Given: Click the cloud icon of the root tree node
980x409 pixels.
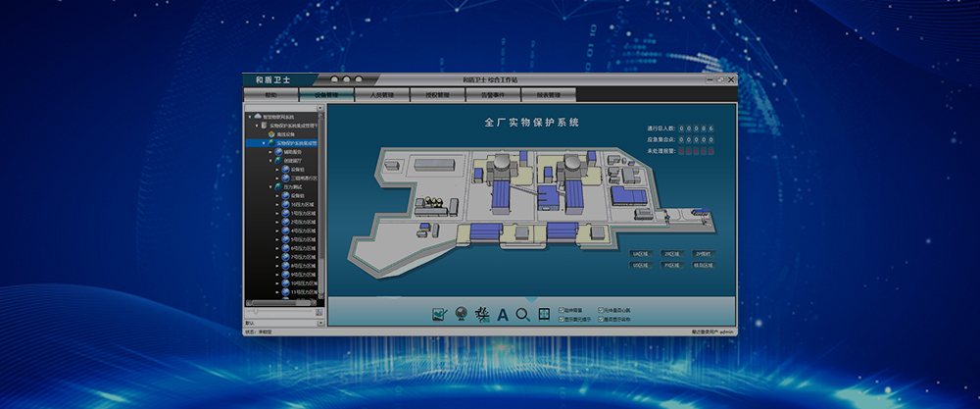Looking at the screenshot, I should pos(258,117).
